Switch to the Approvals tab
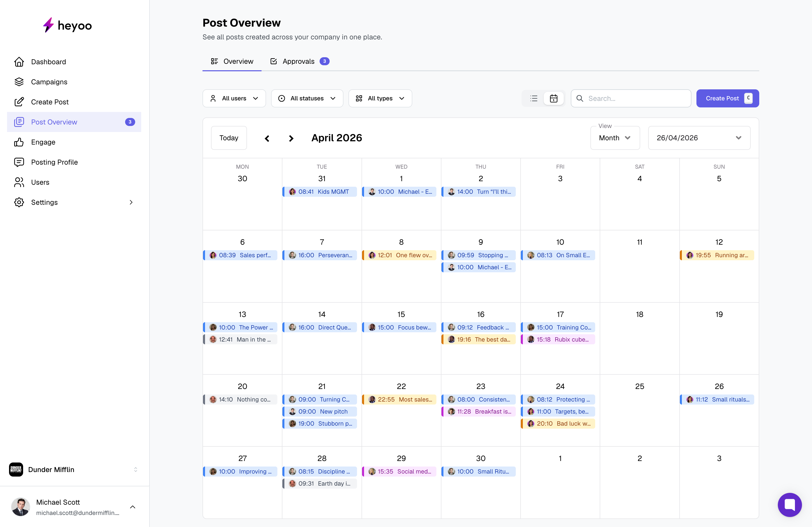 click(299, 61)
